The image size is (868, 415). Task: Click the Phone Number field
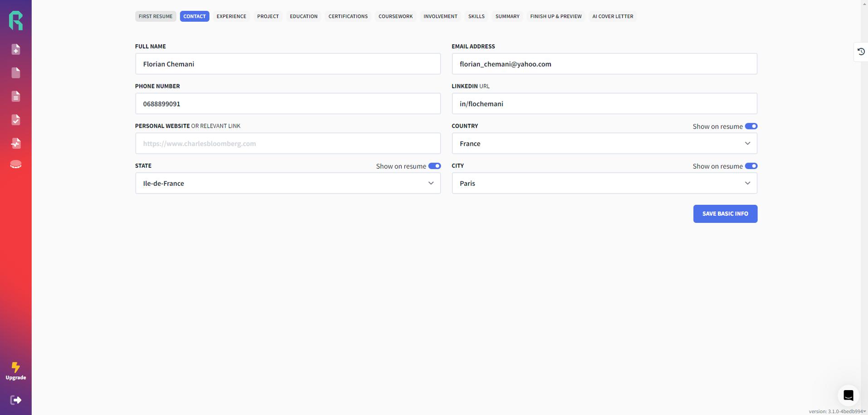288,104
